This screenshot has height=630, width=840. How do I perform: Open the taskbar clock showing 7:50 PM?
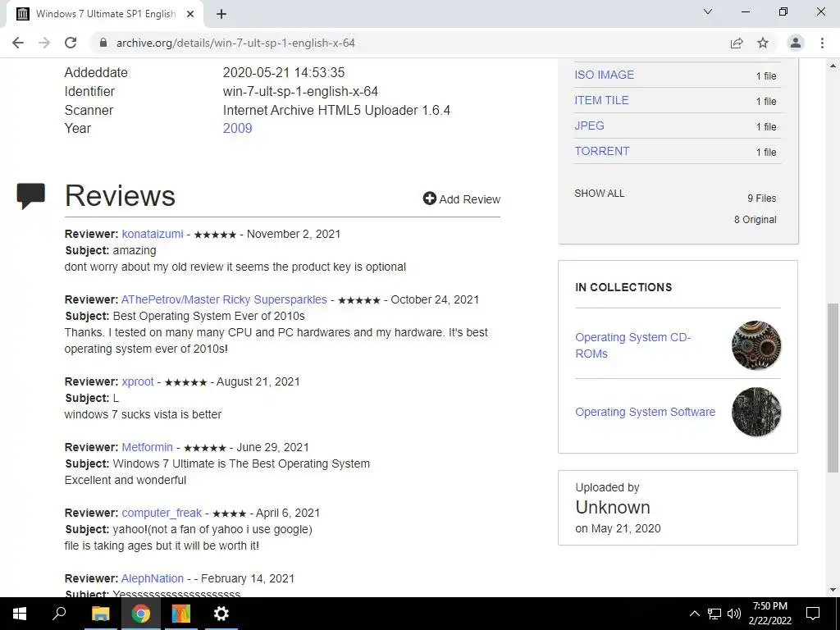click(x=769, y=614)
